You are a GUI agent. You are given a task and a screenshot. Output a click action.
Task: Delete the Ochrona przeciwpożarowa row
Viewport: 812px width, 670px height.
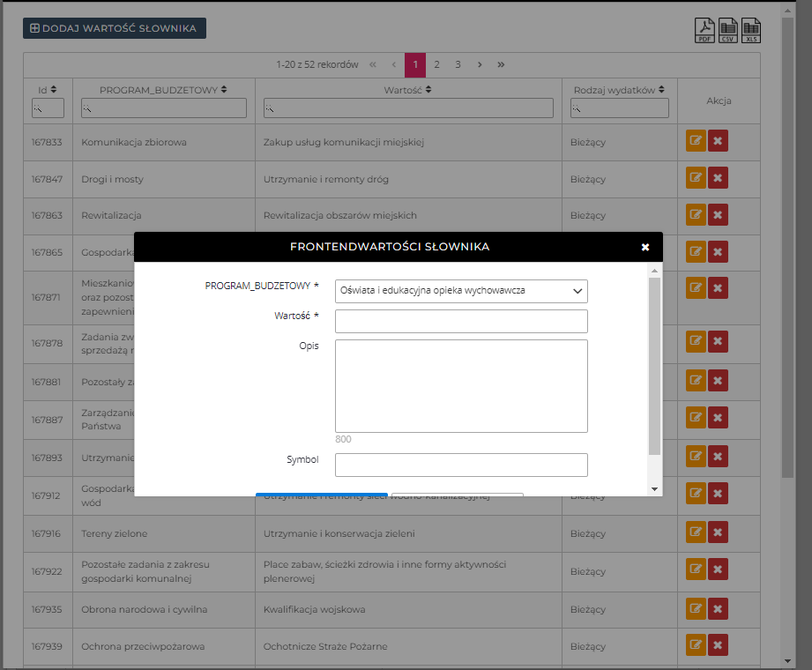pos(718,645)
